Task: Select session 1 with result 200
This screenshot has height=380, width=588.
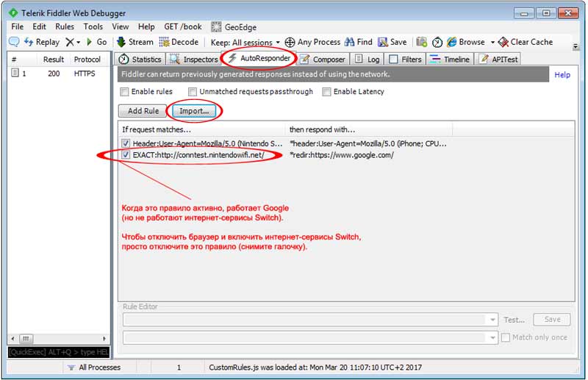Action: click(60, 74)
